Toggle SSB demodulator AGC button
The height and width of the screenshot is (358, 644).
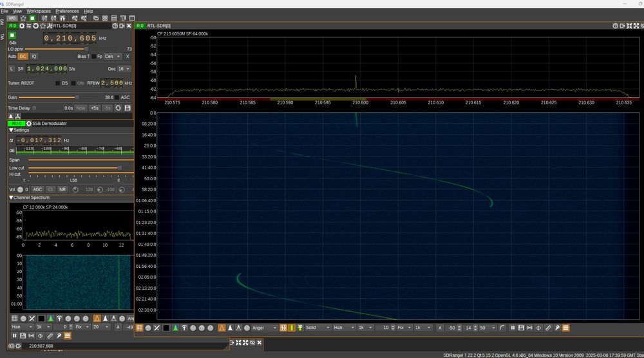coord(37,189)
